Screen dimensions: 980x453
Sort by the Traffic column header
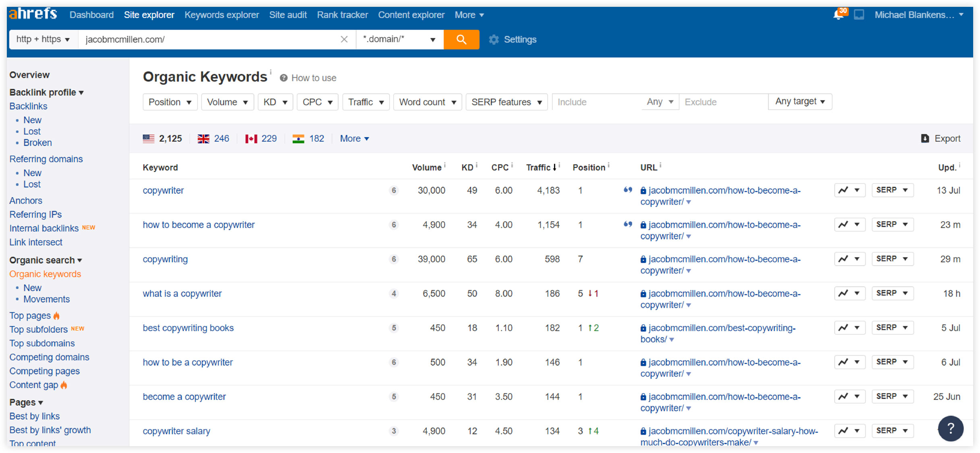pyautogui.click(x=541, y=167)
